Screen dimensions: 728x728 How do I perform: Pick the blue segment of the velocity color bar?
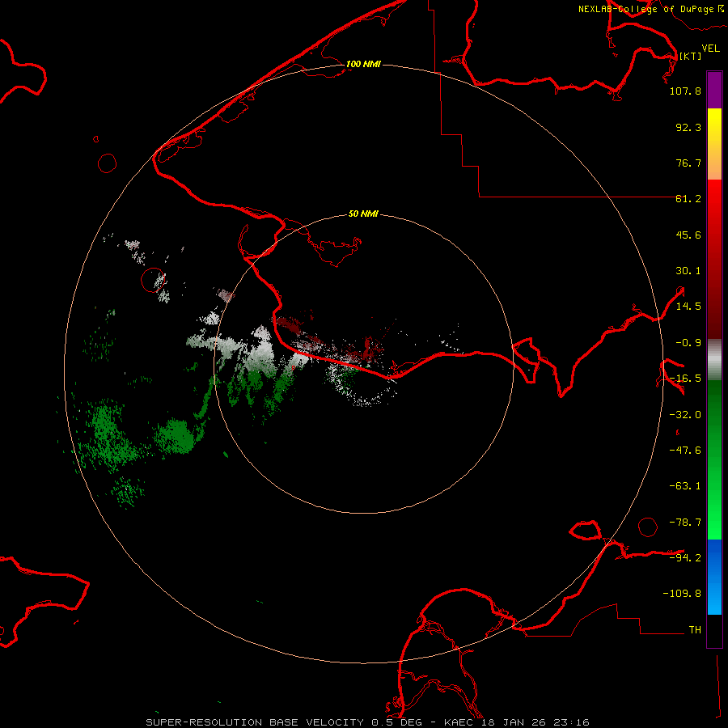(x=714, y=577)
